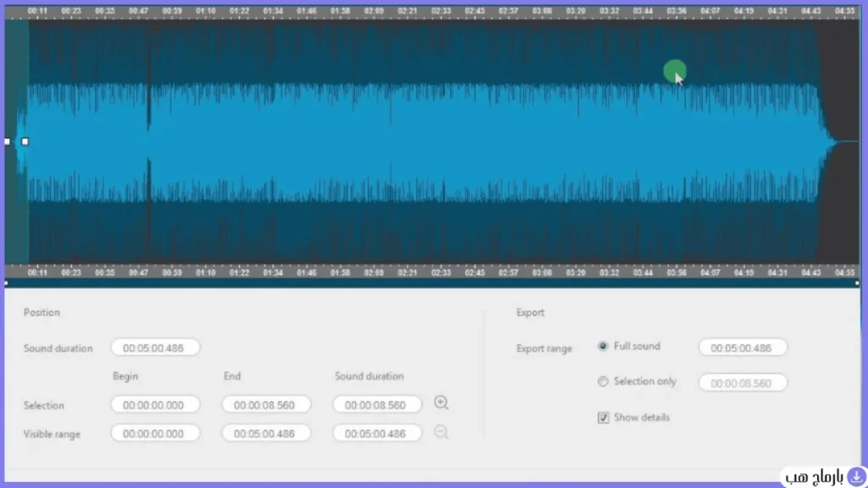Edit the Visible range End field

point(266,433)
